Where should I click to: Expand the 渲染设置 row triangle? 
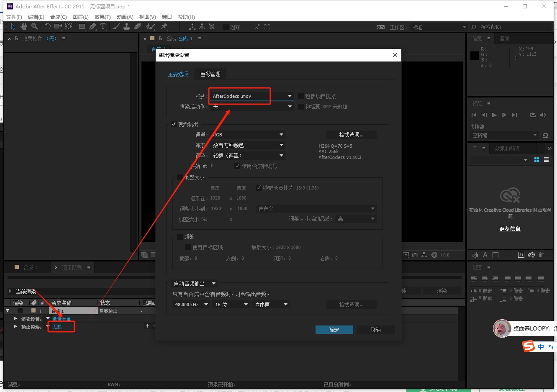pyautogui.click(x=15, y=319)
